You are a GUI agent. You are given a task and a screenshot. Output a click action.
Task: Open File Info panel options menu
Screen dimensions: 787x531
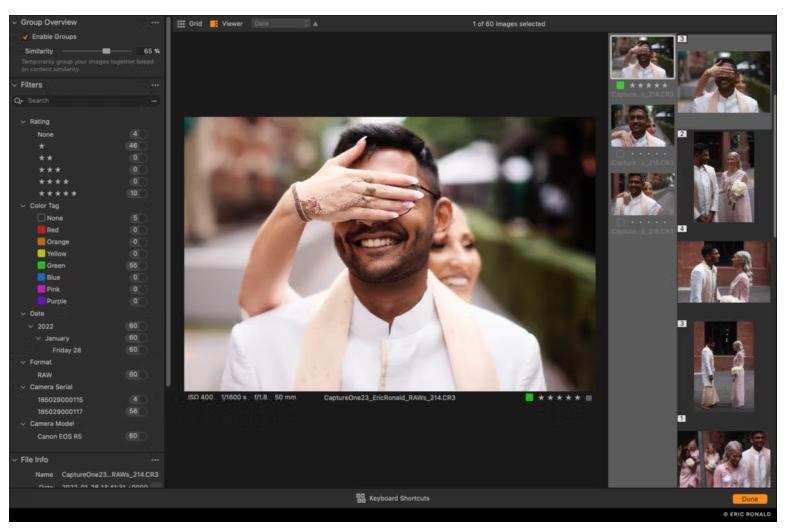pos(154,459)
